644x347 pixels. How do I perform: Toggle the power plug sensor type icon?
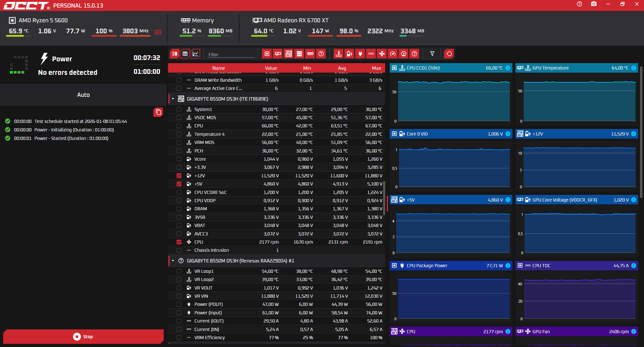point(360,54)
